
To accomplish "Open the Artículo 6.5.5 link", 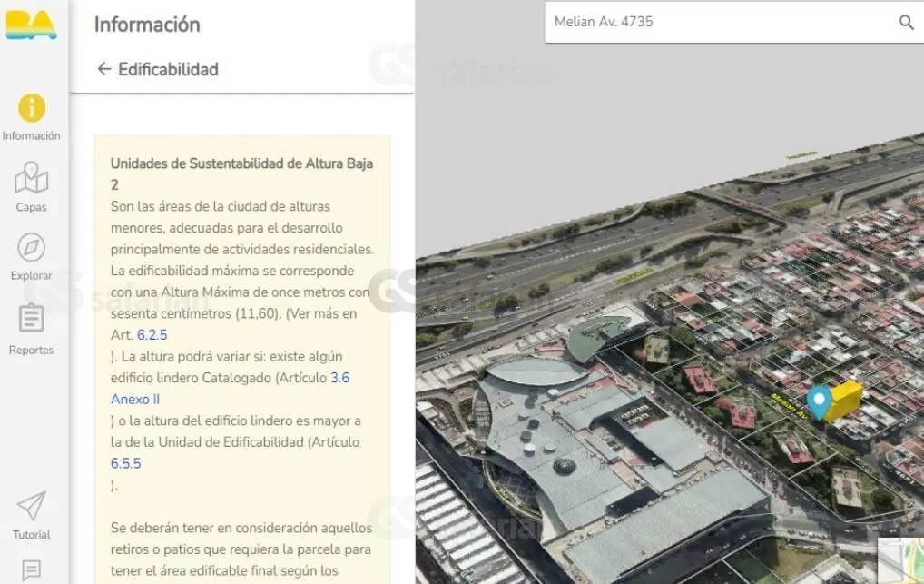I will pos(125,464).
